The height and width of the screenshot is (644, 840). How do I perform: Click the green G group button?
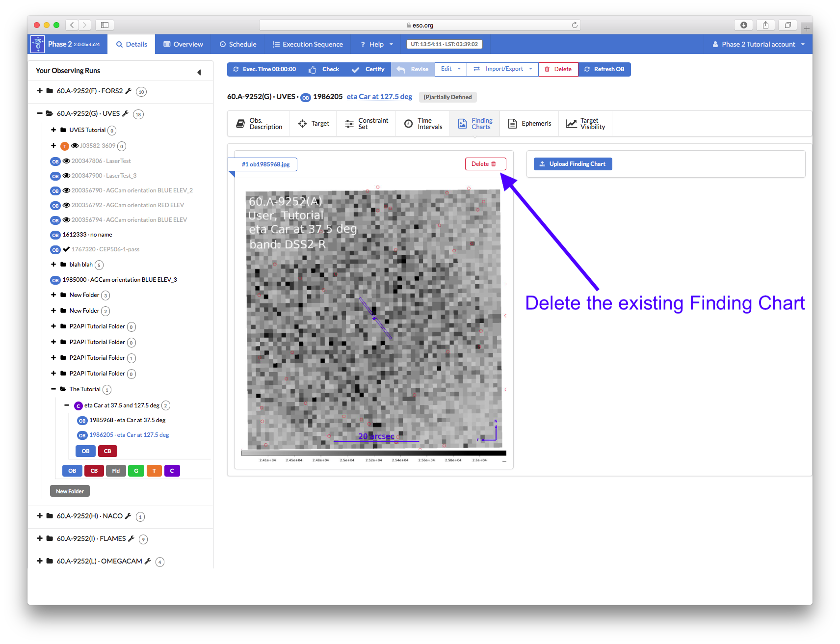(x=136, y=471)
